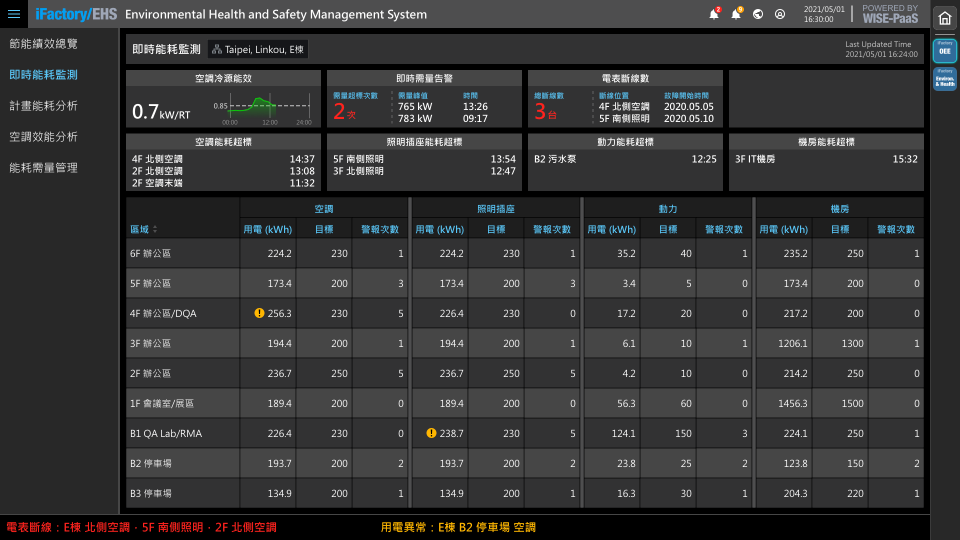960x540 pixels.
Task: Click the globe language icon
Action: [x=758, y=14]
